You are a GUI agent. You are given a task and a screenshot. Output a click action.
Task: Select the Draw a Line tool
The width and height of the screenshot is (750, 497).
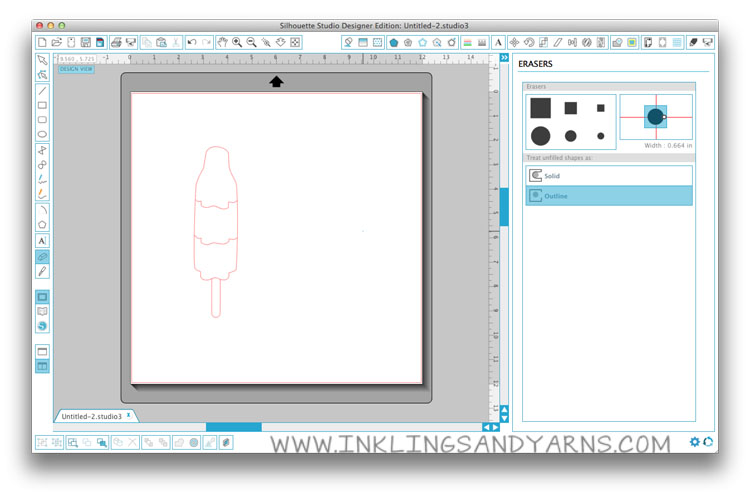coord(42,90)
